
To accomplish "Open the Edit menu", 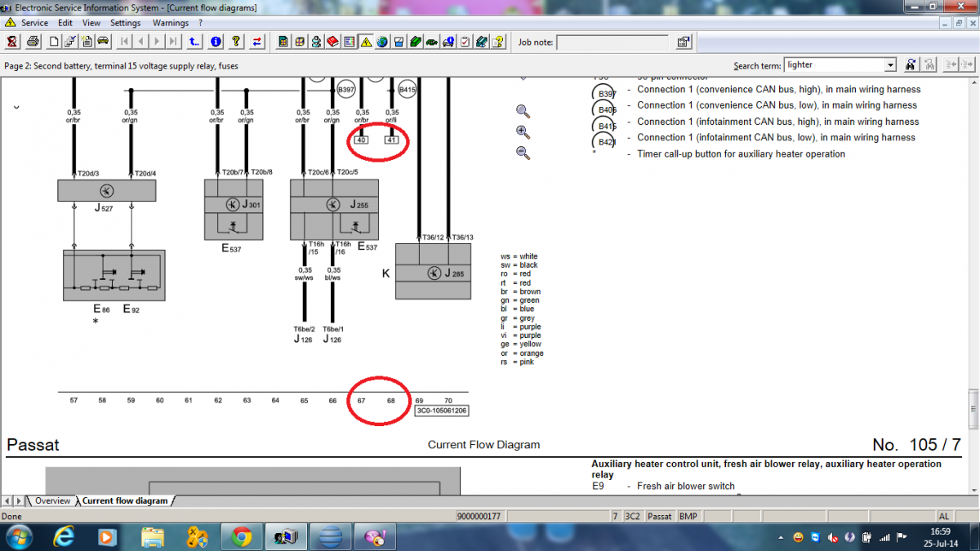I will tap(65, 23).
